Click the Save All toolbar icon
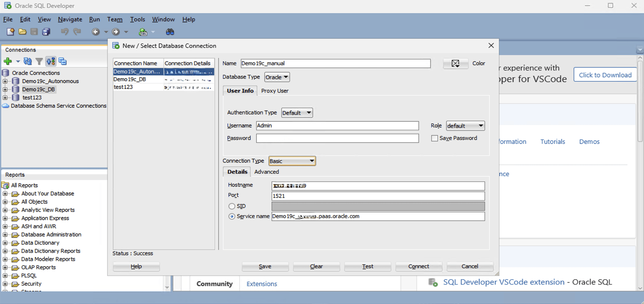This screenshot has width=644, height=304. 46,32
